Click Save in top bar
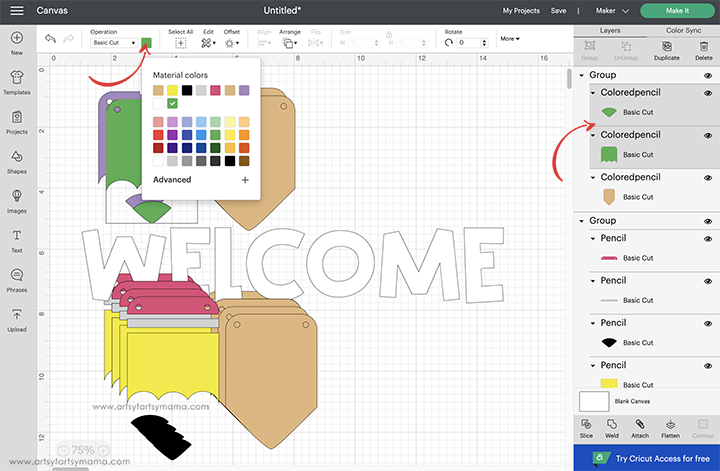This screenshot has width=720, height=471. 558,11
